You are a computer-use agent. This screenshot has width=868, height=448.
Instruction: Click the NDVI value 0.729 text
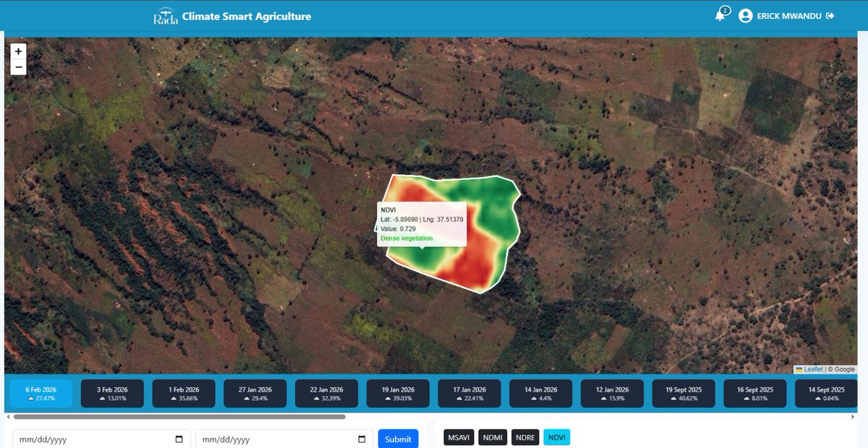click(x=398, y=228)
